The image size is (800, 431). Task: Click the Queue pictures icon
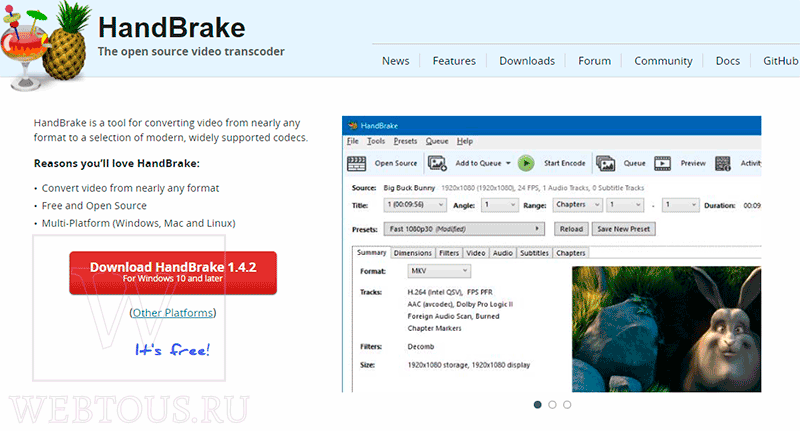(x=606, y=163)
